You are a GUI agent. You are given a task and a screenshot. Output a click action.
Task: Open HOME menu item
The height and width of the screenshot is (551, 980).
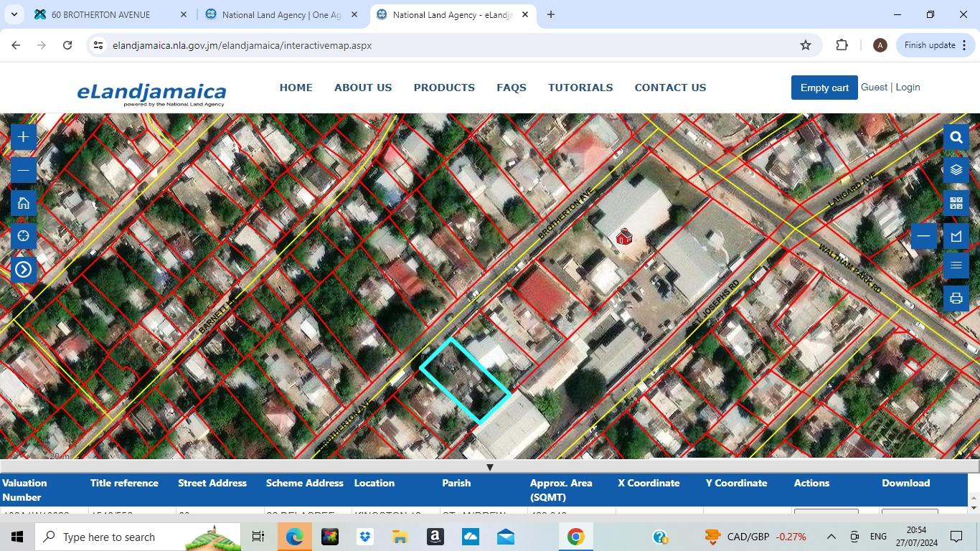[x=296, y=88]
